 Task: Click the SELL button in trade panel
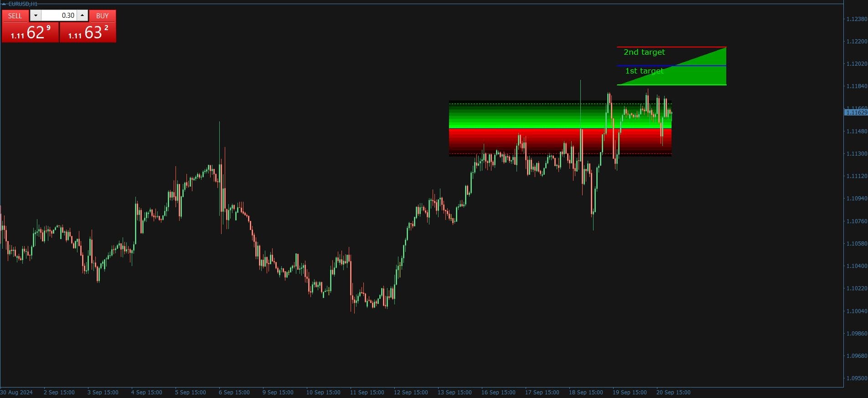[15, 16]
